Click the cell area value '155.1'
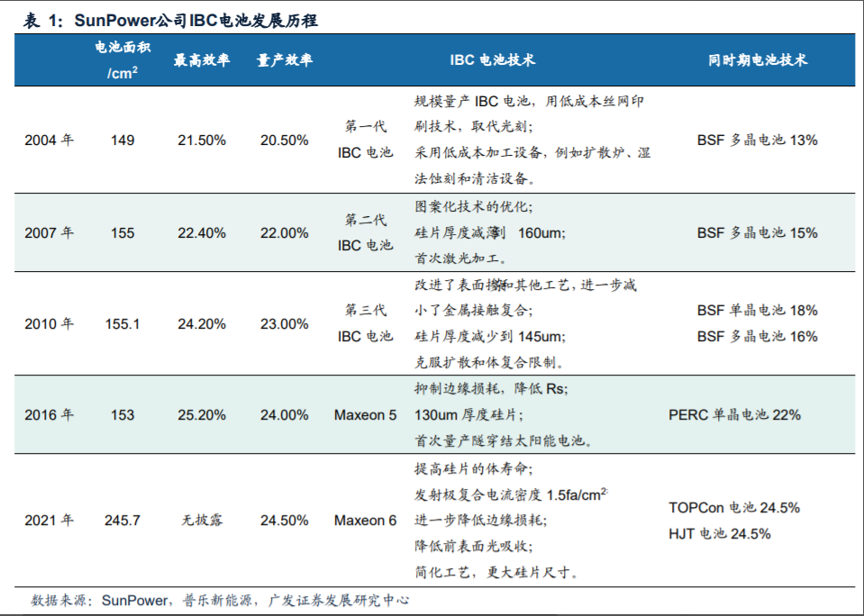 pos(123,323)
